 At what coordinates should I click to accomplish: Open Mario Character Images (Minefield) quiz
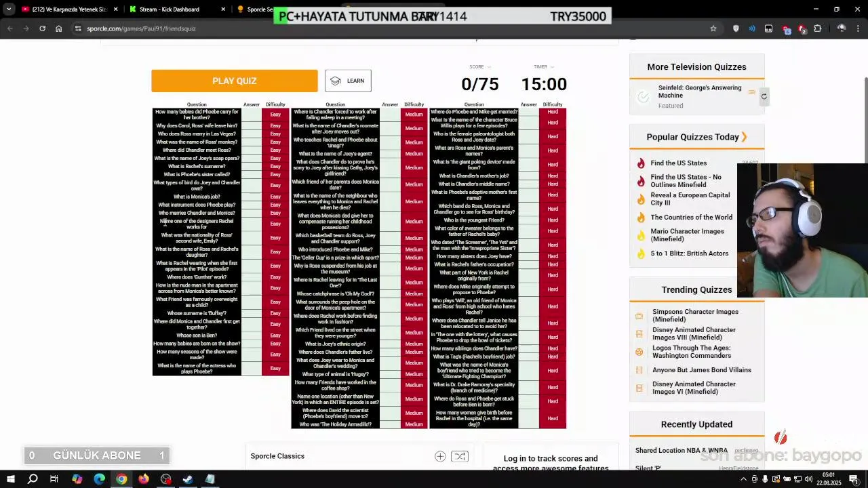pyautogui.click(x=687, y=235)
